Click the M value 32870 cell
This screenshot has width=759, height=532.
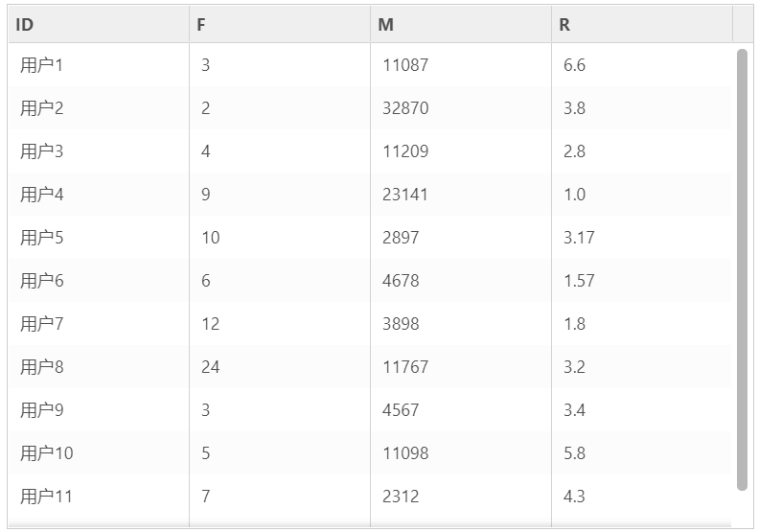click(461, 108)
